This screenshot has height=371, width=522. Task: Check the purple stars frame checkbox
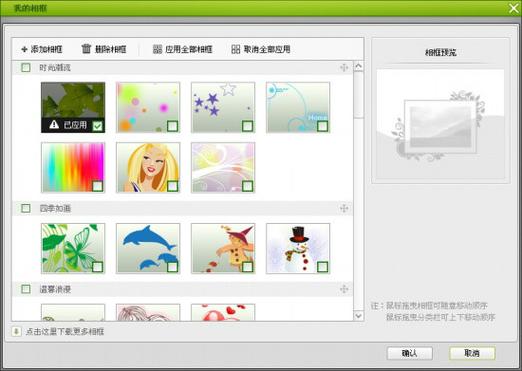coord(248,126)
